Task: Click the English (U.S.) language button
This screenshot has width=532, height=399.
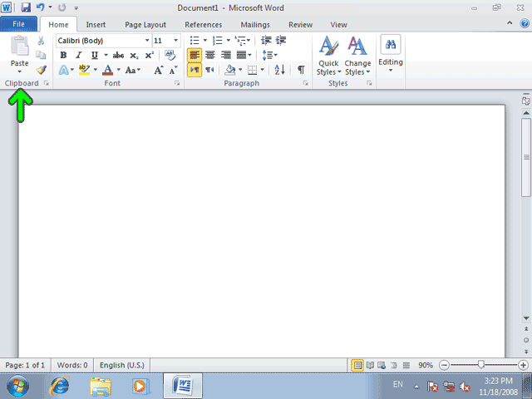Action: (122, 365)
